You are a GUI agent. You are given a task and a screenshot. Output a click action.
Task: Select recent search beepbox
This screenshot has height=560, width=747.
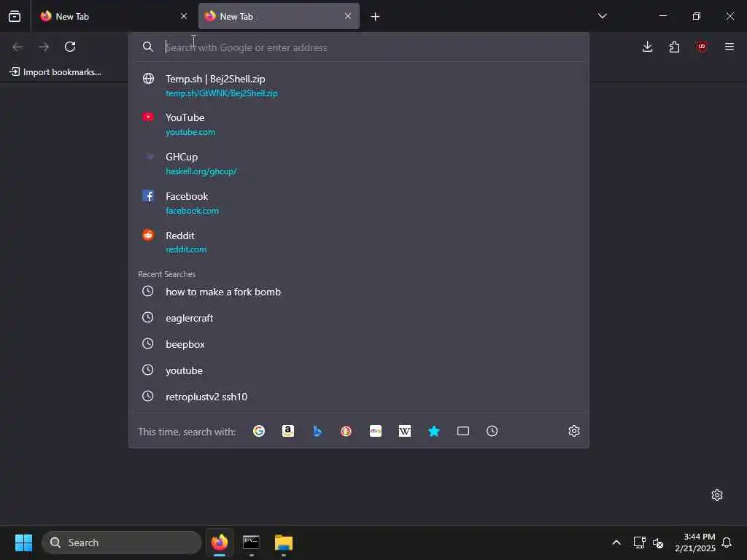click(x=359, y=344)
